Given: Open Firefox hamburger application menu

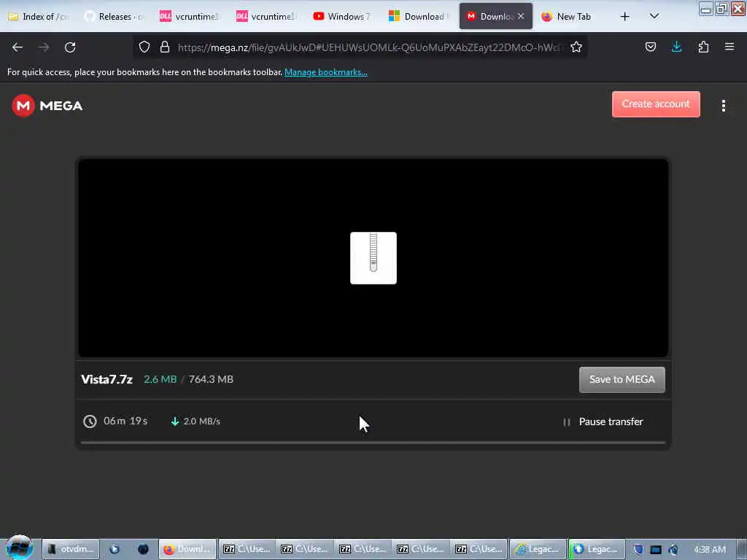Looking at the screenshot, I should (729, 47).
